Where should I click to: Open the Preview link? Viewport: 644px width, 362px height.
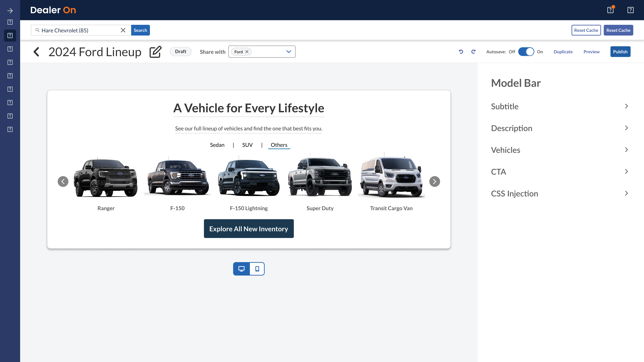pos(592,52)
